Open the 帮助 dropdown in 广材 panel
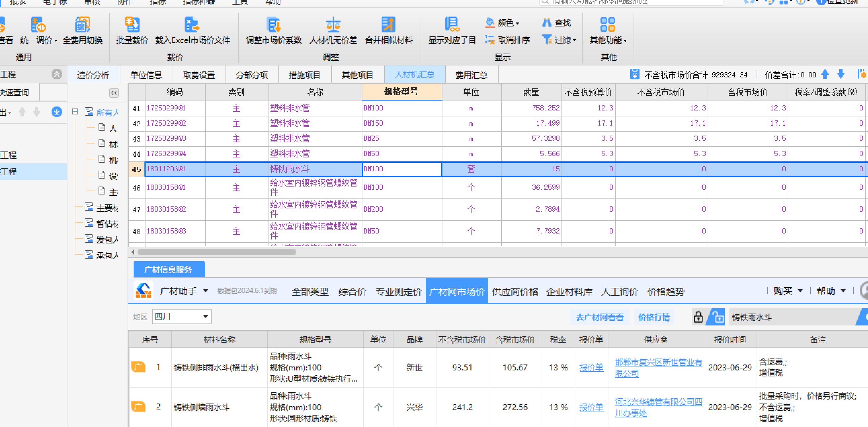Viewport: 868px width, 427px height. click(x=831, y=291)
